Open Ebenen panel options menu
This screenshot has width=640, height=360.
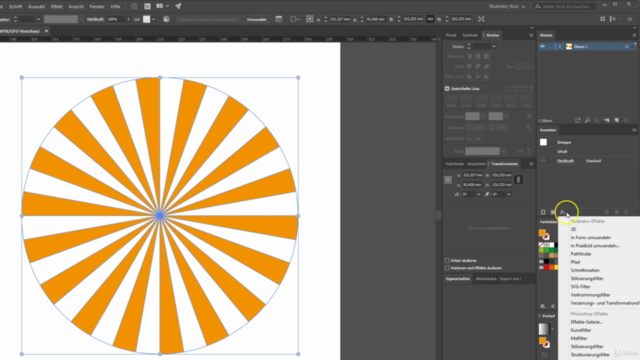pyautogui.click(x=634, y=35)
